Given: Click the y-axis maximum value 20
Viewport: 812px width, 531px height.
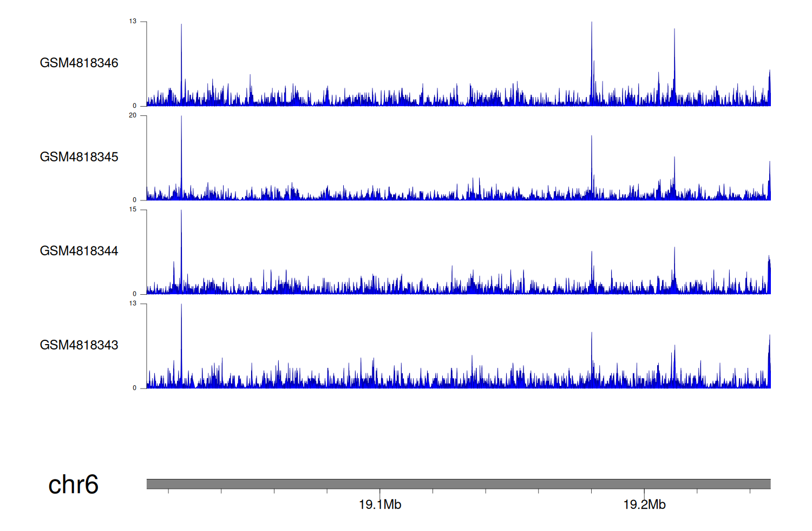Looking at the screenshot, I should pyautogui.click(x=133, y=115).
